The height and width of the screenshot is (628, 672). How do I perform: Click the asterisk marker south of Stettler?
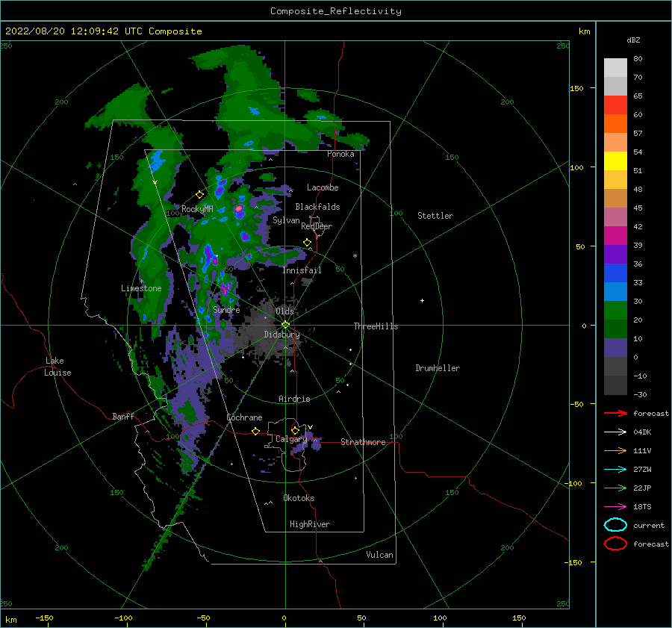355,256
